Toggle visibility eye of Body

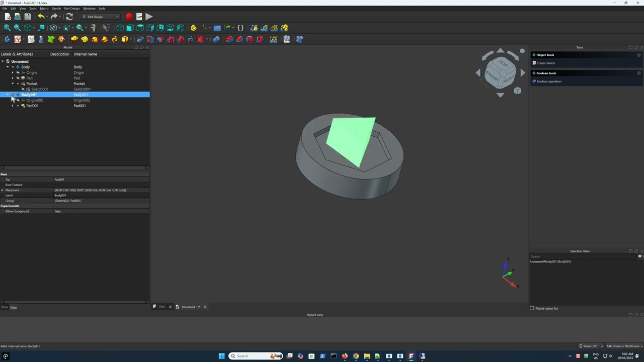[13, 67]
